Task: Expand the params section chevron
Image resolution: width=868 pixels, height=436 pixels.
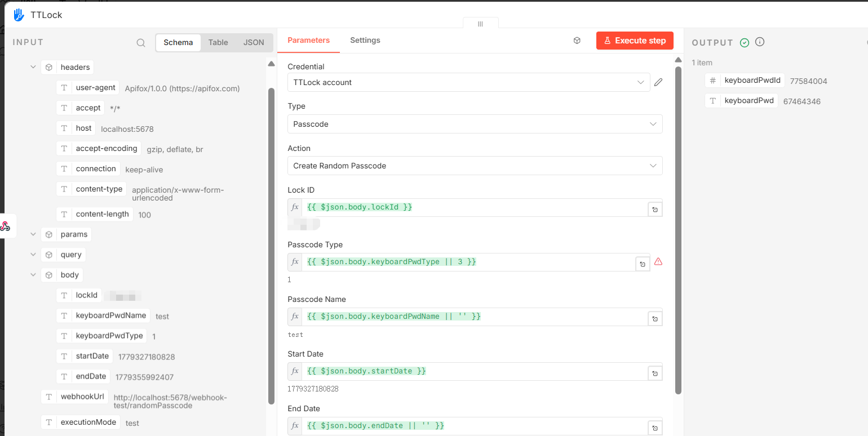Action: pyautogui.click(x=33, y=234)
